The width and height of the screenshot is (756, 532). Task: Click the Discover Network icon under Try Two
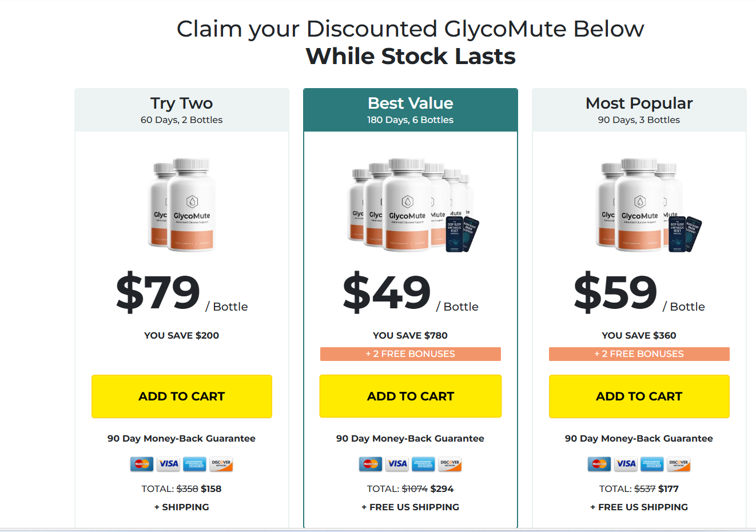click(221, 464)
